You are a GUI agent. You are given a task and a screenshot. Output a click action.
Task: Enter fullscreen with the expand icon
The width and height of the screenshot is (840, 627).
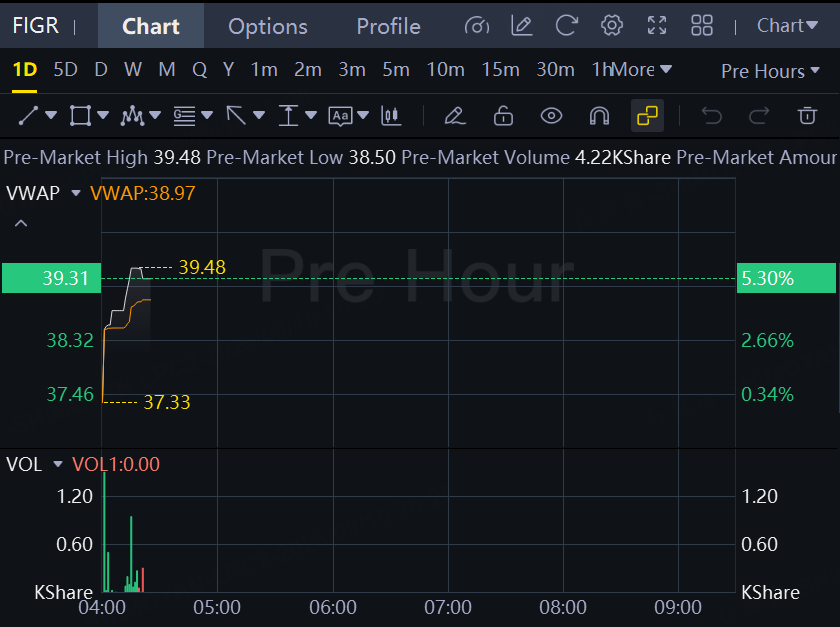pos(657,26)
